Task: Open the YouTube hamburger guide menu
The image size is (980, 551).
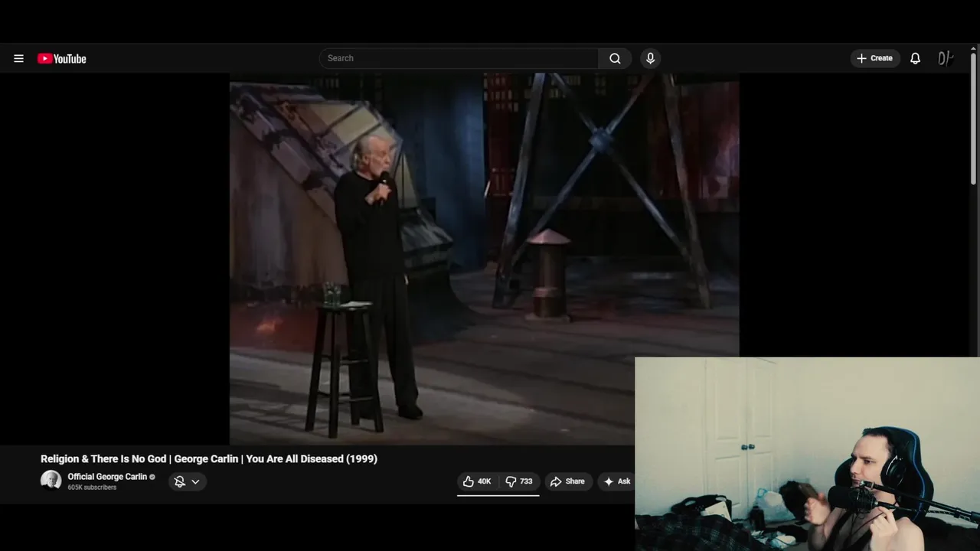Action: point(18,58)
